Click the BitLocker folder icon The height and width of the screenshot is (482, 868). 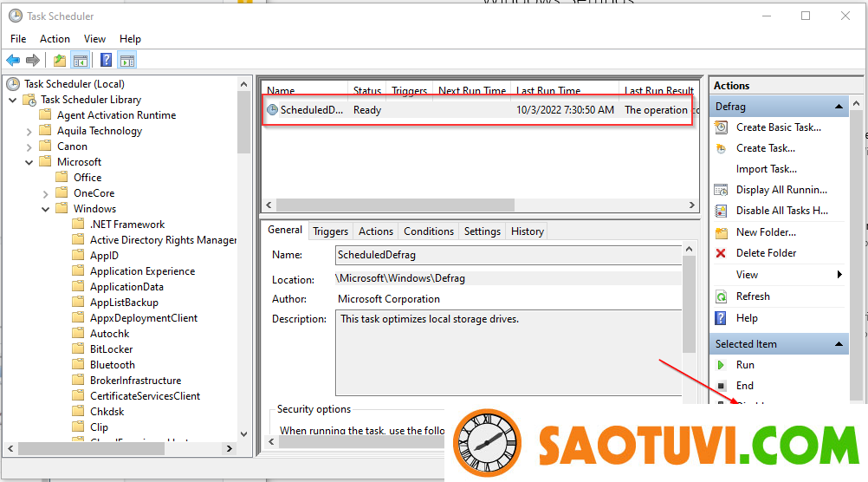pyautogui.click(x=78, y=349)
